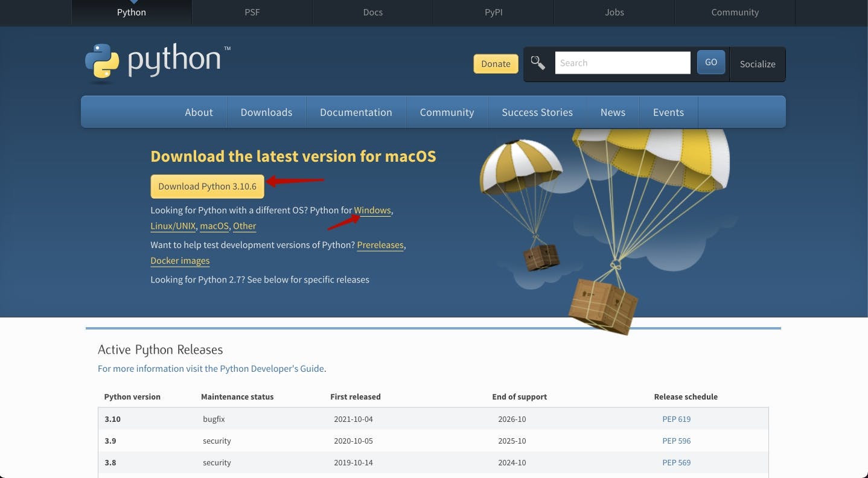
Task: Click Download Python 3.10.6 button
Action: 208,186
